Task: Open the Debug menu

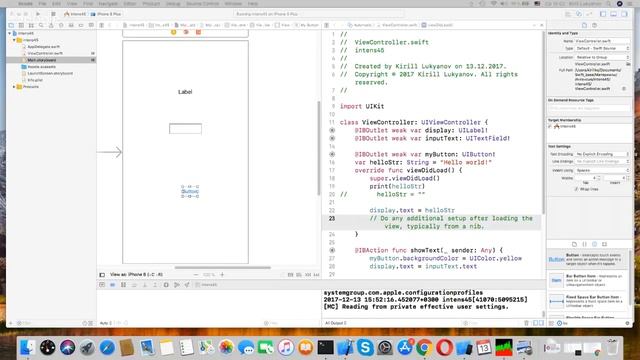Action: 173,4
